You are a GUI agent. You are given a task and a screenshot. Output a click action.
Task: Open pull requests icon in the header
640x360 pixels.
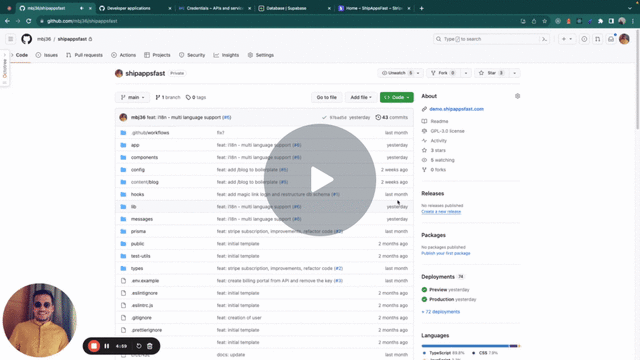(x=598, y=39)
